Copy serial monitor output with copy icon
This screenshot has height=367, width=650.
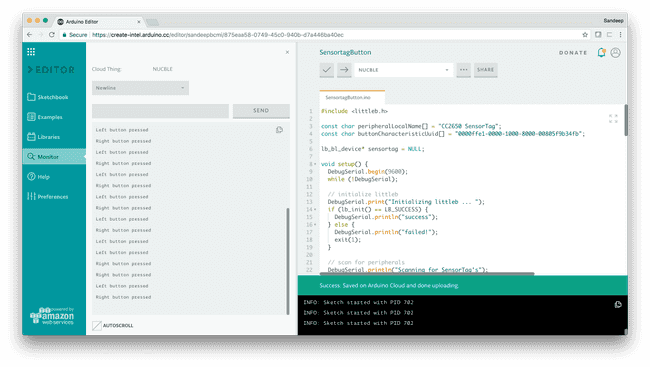pyautogui.click(x=279, y=130)
